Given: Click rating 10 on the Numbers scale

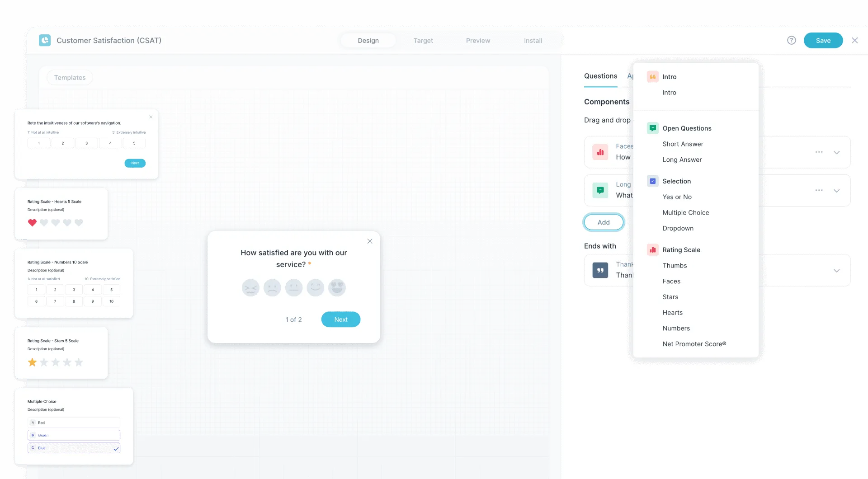Looking at the screenshot, I should [111, 301].
